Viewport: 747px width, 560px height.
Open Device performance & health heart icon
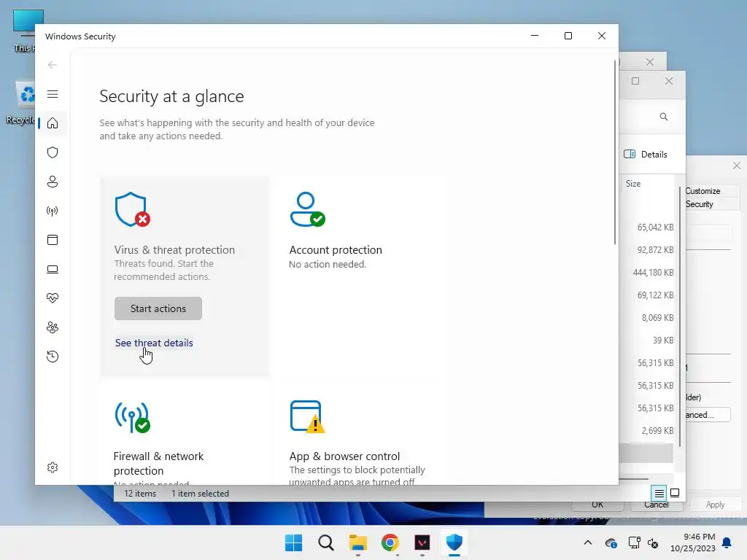[53, 298]
